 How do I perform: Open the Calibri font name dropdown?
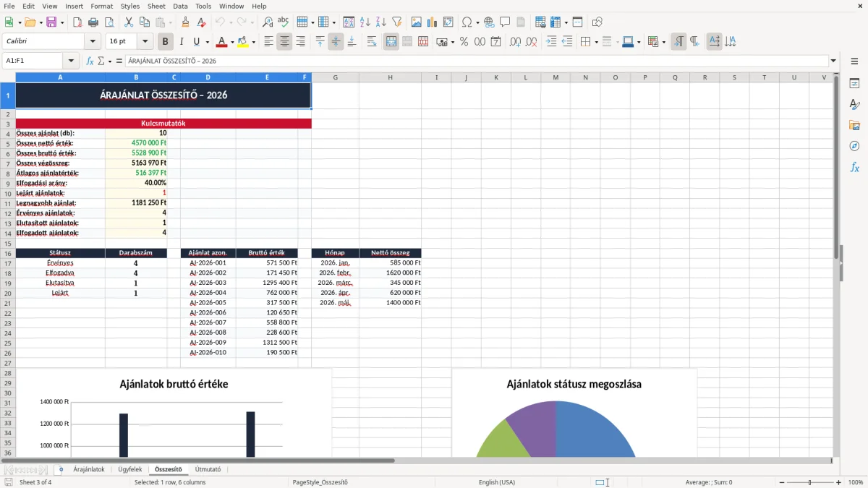click(93, 42)
